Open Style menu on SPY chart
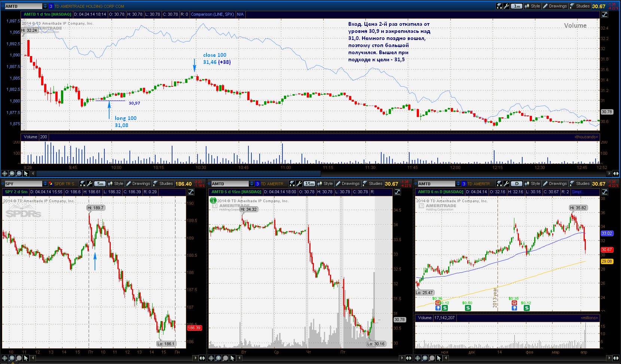This screenshot has width=621, height=364. (x=116, y=183)
